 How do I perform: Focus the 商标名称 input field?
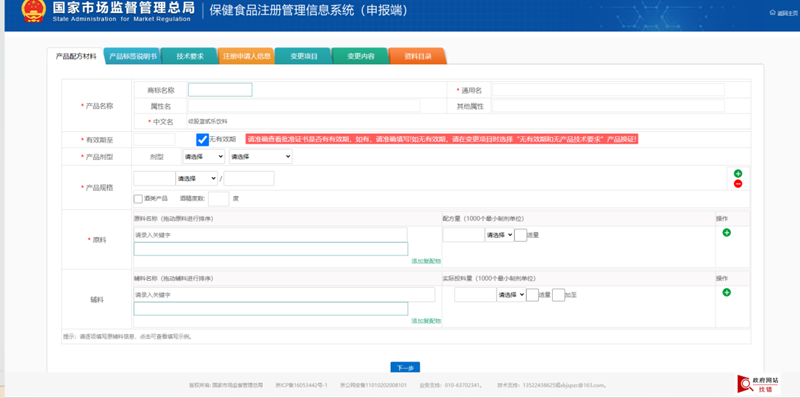click(x=220, y=90)
